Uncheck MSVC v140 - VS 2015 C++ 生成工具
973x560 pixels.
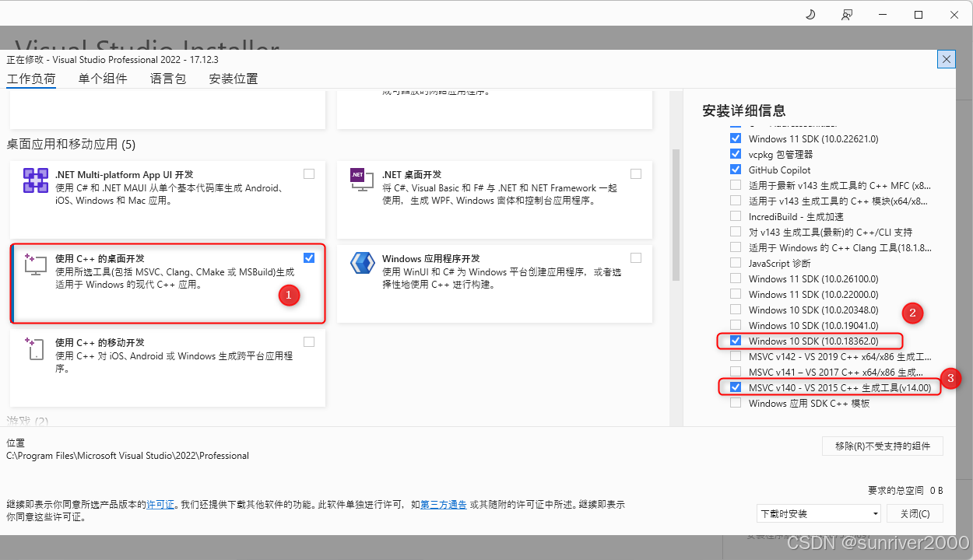736,387
